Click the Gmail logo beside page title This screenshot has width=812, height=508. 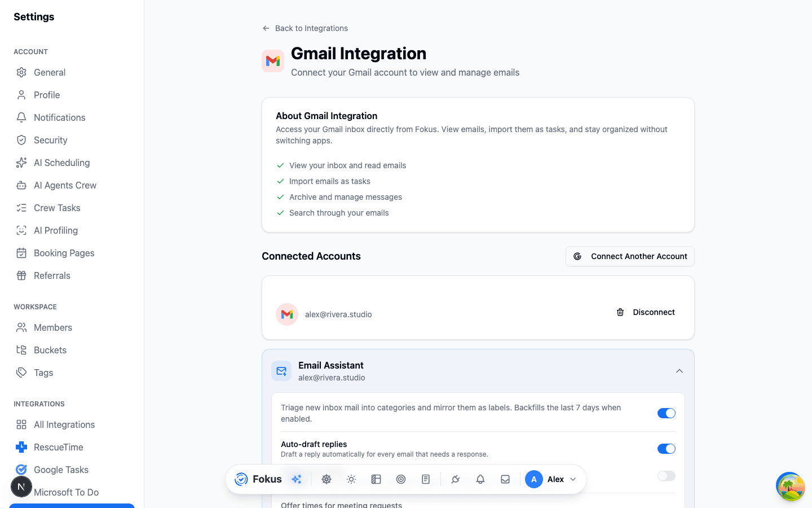(x=273, y=61)
